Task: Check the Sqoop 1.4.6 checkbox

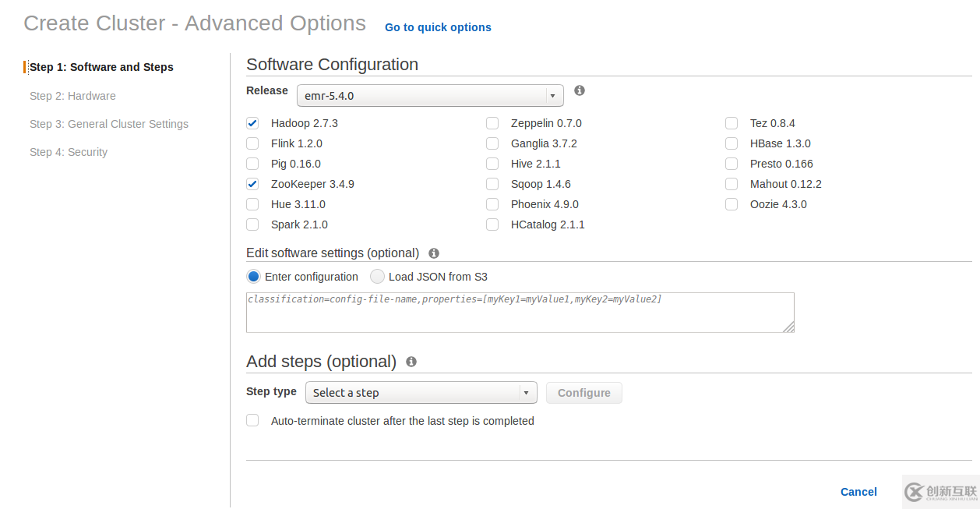Action: (492, 184)
